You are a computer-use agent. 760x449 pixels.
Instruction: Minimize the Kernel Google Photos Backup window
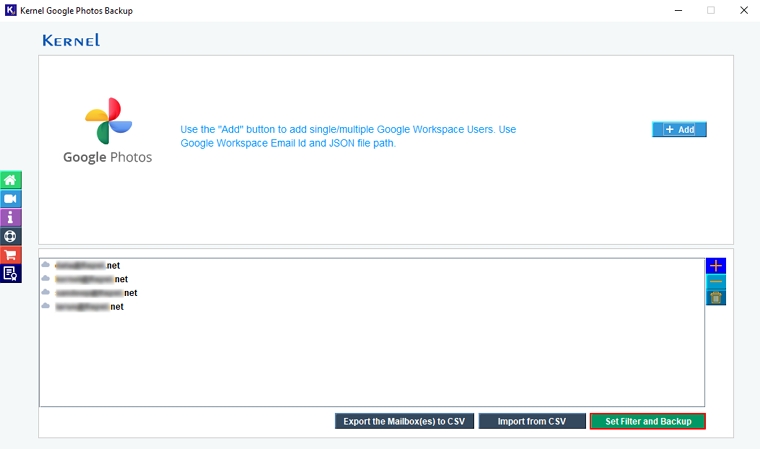coord(679,10)
